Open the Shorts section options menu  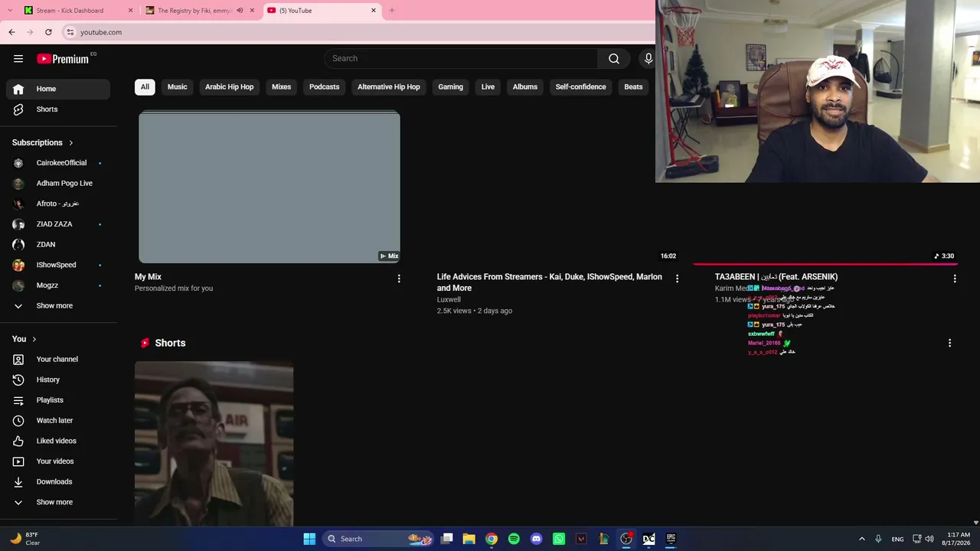[x=949, y=343]
